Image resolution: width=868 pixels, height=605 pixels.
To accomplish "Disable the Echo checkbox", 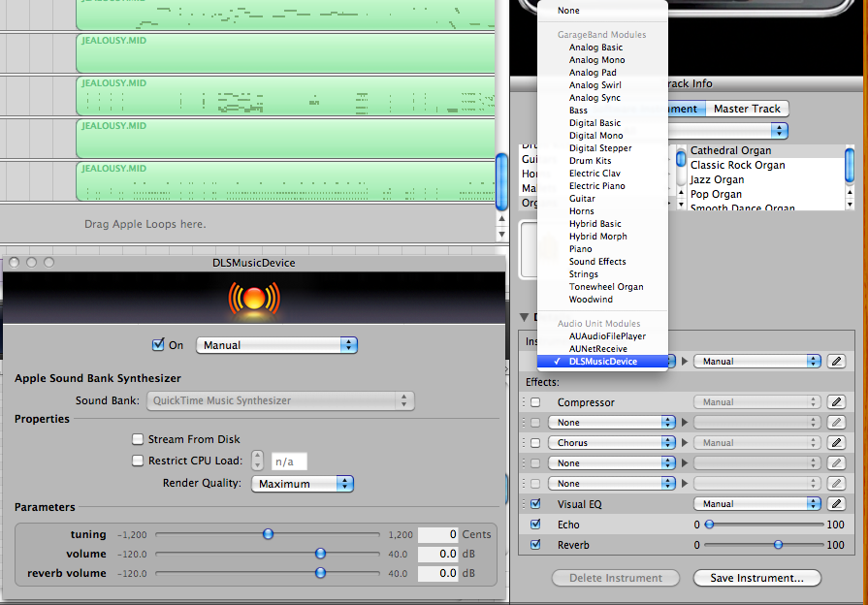I will click(535, 525).
